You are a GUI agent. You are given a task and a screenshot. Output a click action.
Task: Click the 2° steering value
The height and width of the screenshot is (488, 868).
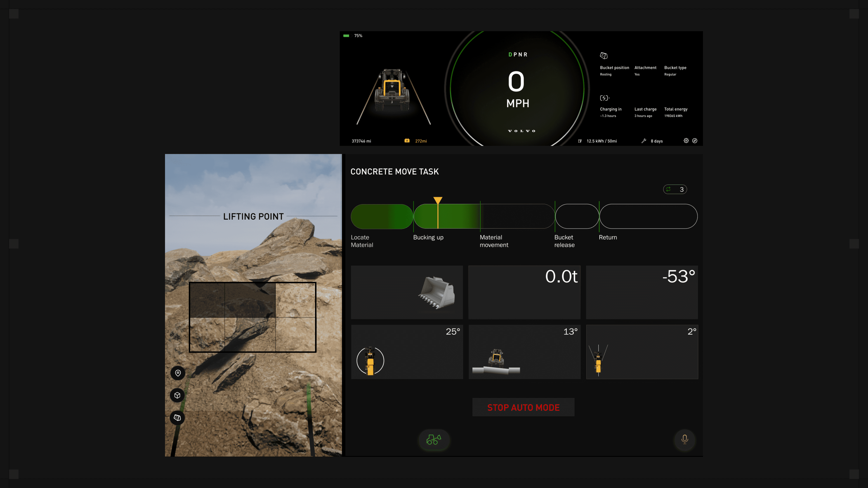[692, 331]
